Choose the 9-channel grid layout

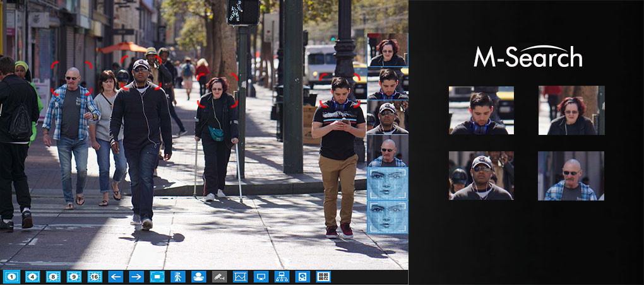[75, 276]
